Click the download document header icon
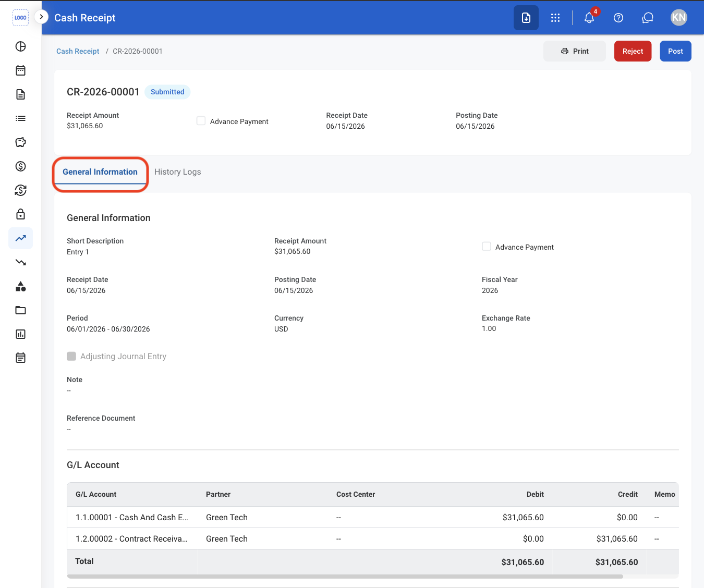 coord(526,18)
